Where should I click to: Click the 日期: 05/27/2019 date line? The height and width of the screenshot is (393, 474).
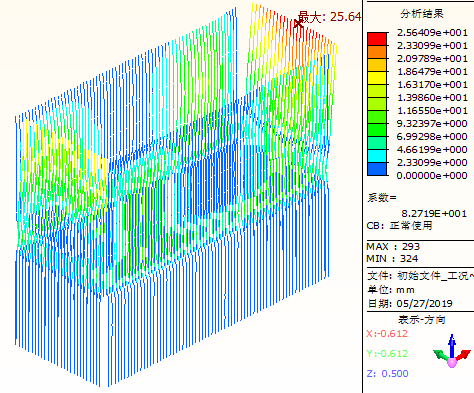click(x=410, y=304)
